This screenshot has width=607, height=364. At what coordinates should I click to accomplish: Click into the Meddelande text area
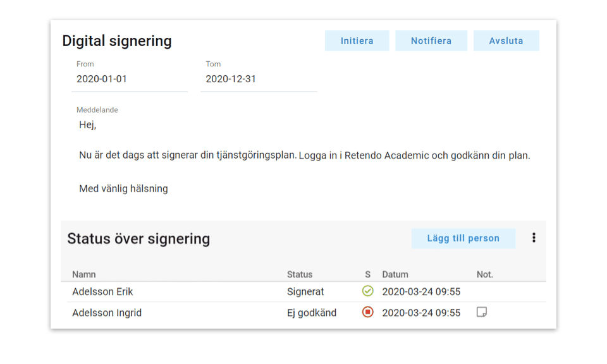point(303,155)
